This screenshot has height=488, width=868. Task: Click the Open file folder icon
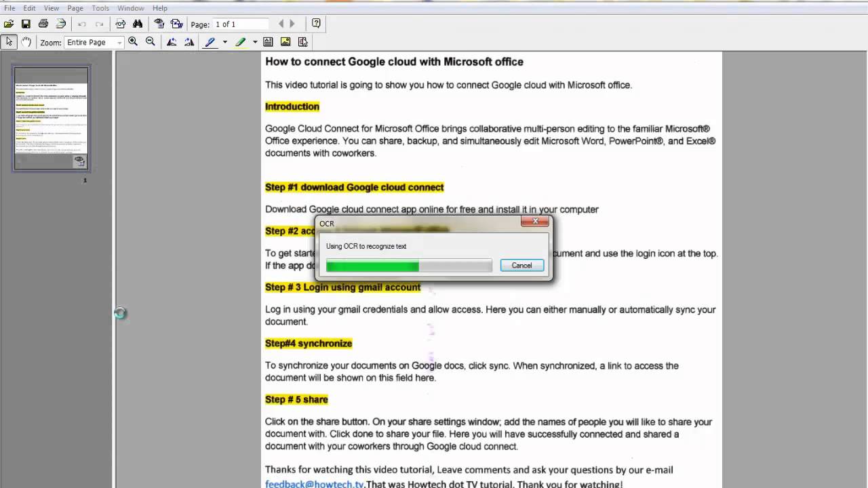pyautogui.click(x=9, y=24)
